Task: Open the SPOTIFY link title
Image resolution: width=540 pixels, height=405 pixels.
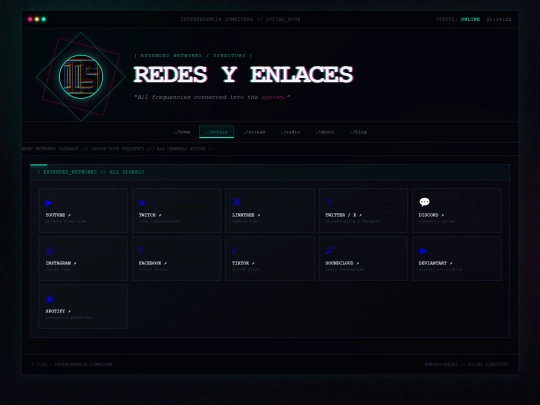Action: click(55, 311)
